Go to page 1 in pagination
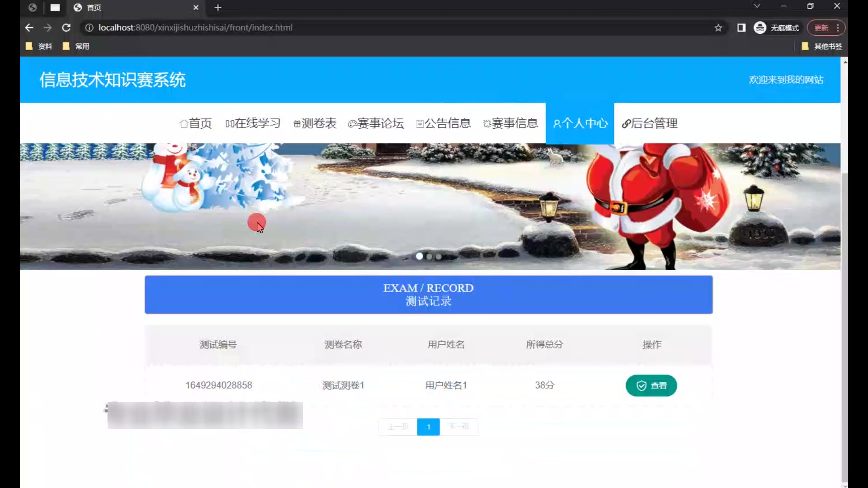 point(428,427)
